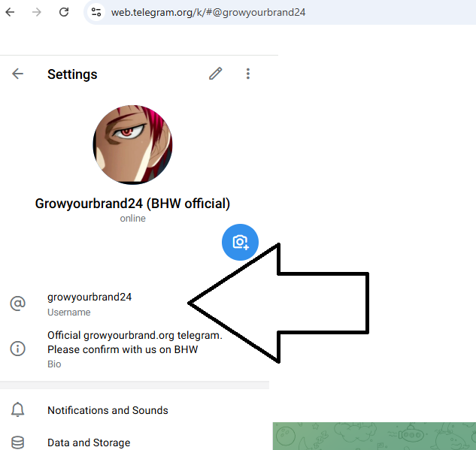Viewport: 476px width, 450px height.
Task: Click the add profile photo camera button
Action: point(240,243)
